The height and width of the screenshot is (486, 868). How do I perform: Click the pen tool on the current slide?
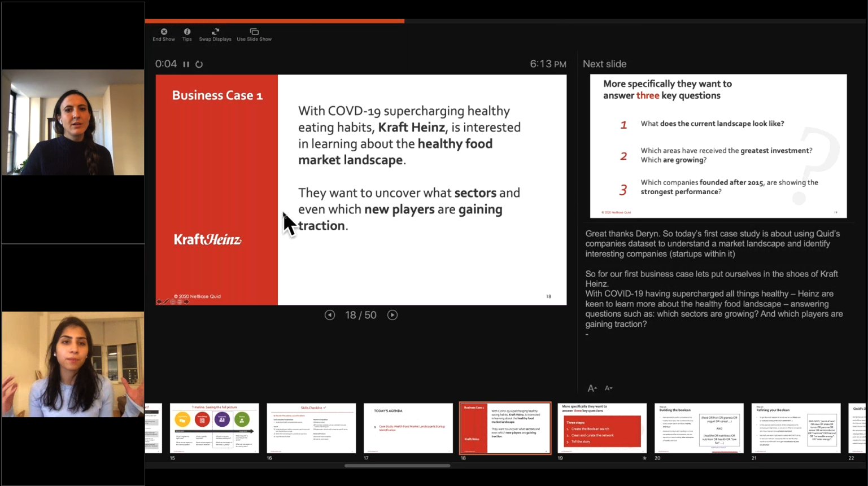click(x=166, y=302)
